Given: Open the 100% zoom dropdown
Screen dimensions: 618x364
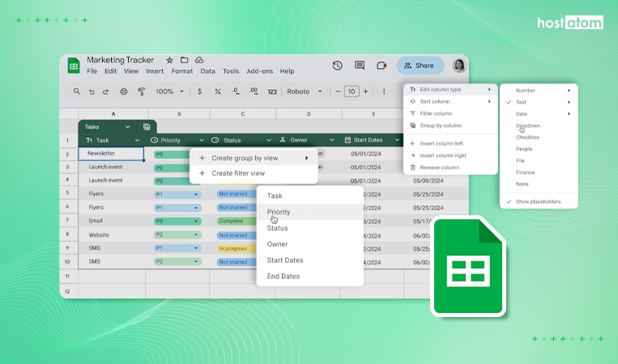Looking at the screenshot, I should [170, 91].
